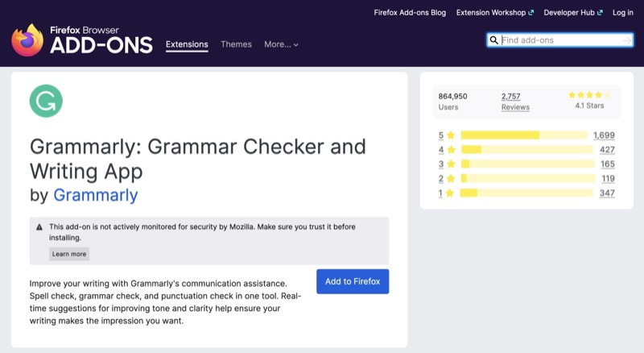This screenshot has width=644, height=353.
Task: Click the 2-star rating bar
Action: 528,178
